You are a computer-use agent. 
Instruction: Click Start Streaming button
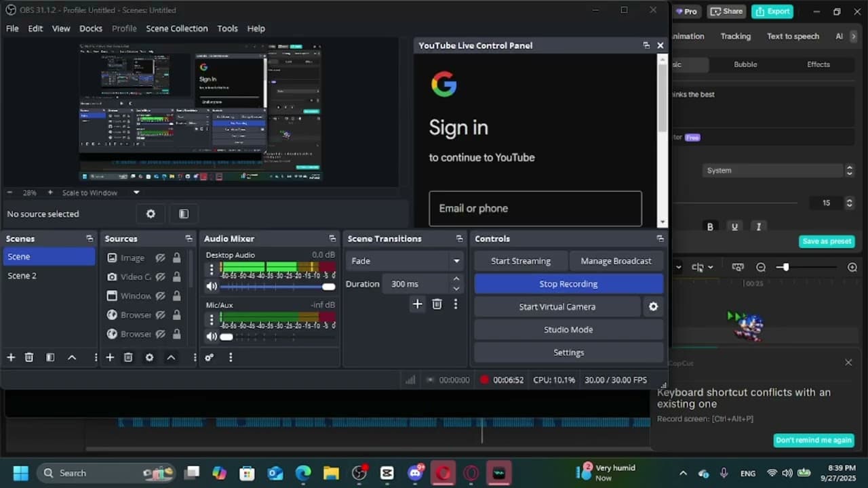pos(521,261)
